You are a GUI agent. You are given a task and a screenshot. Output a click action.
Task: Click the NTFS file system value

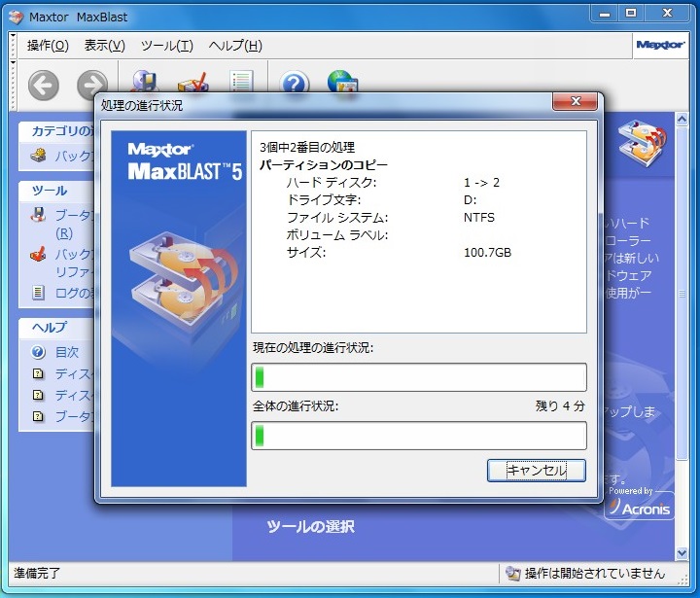tap(479, 218)
